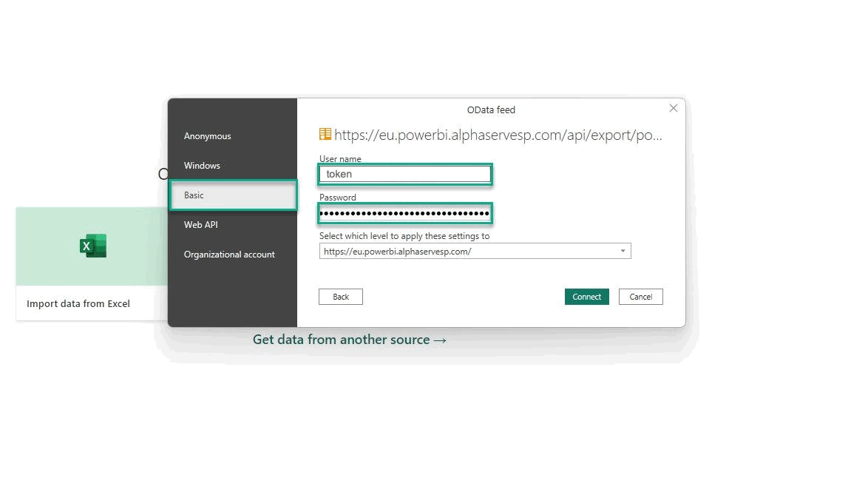Click the dropdown arrow on the settings level selector
The height and width of the screenshot is (495, 868).
622,251
